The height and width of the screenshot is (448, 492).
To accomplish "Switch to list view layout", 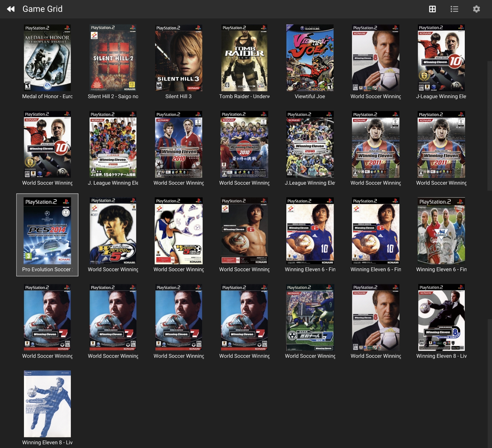I will click(x=454, y=9).
